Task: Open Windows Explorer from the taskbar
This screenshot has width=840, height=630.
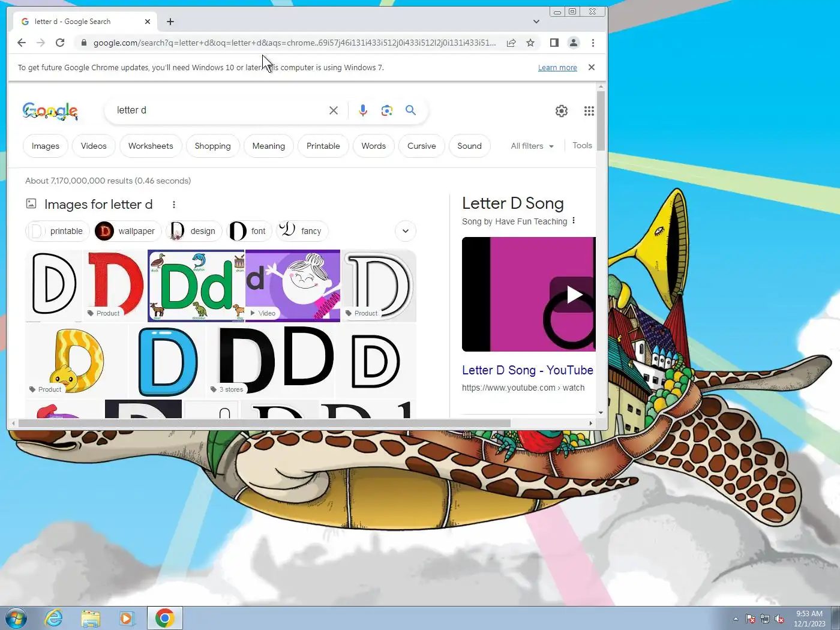Action: [x=91, y=618]
